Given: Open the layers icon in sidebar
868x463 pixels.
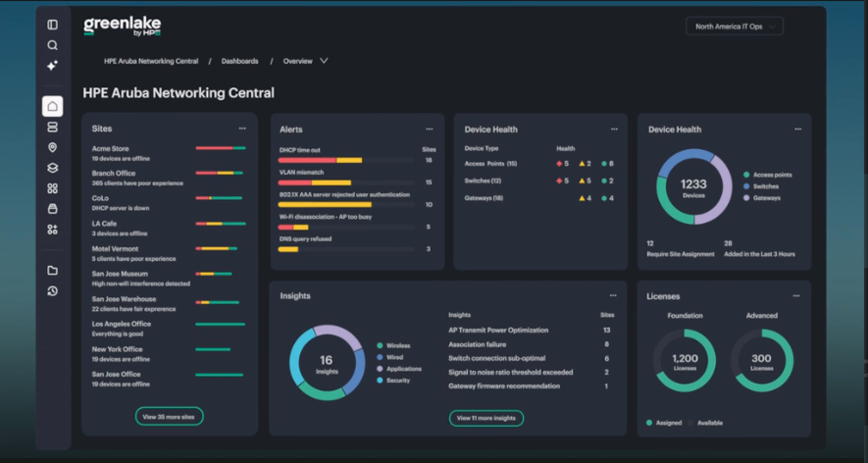Looking at the screenshot, I should click(53, 168).
